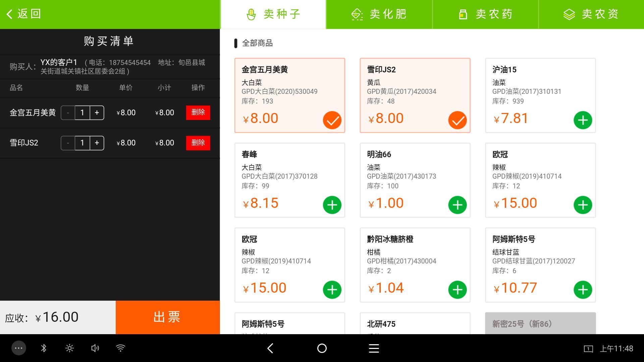644x362 pixels.
Task: Select the greyed 新密25号（新86）card
Action: (x=540, y=323)
